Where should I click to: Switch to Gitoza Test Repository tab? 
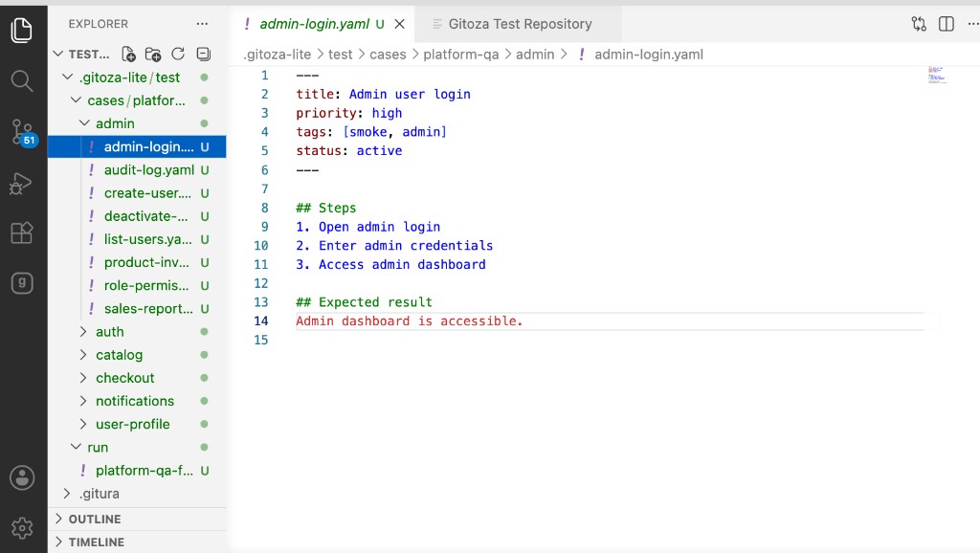point(520,24)
